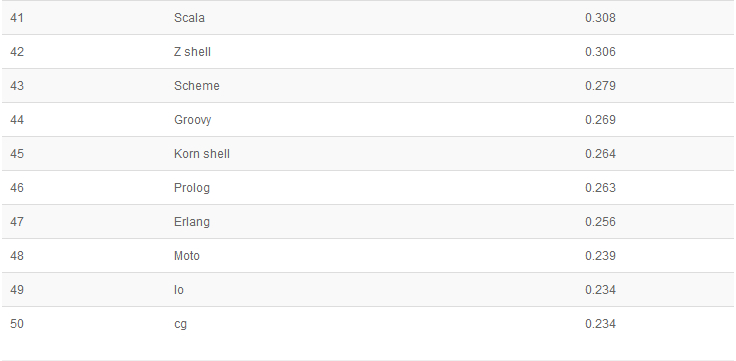Select the Erlang table entry
Image resolution: width=736 pixels, height=361 pixels.
[x=192, y=222]
